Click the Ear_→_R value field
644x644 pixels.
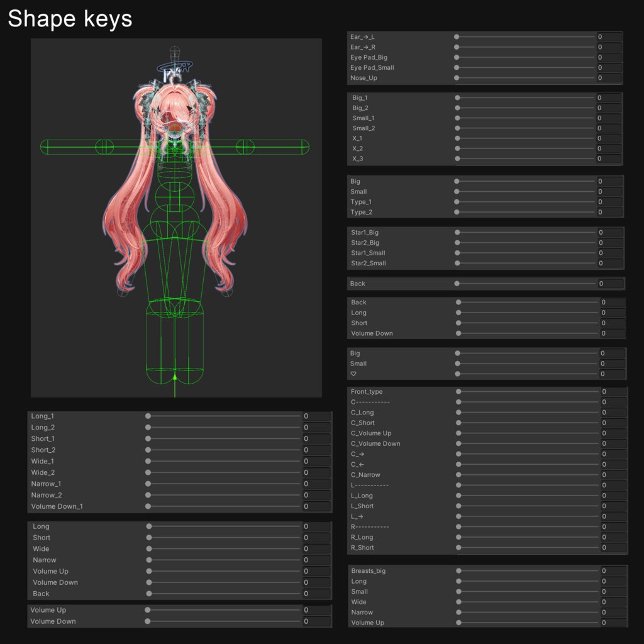point(609,47)
